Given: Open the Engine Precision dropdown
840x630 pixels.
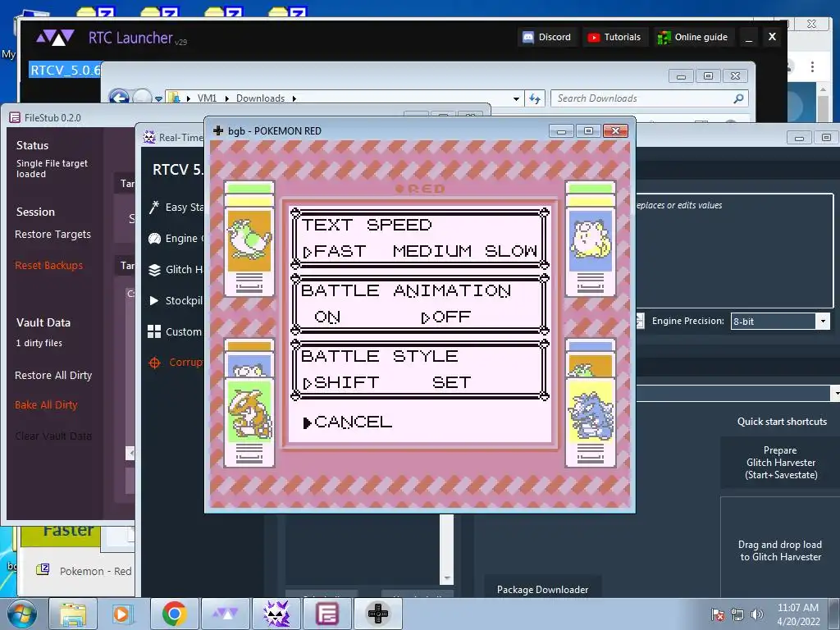Looking at the screenshot, I should point(780,321).
